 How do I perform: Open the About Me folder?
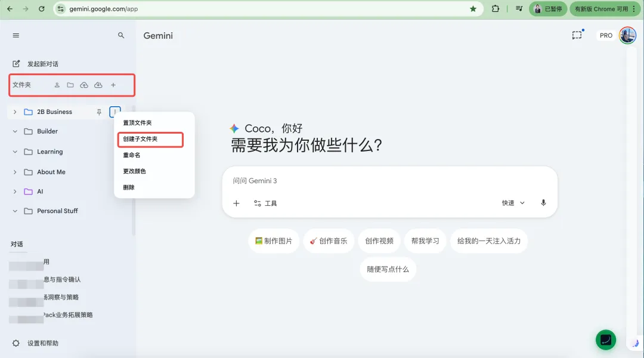pos(51,172)
